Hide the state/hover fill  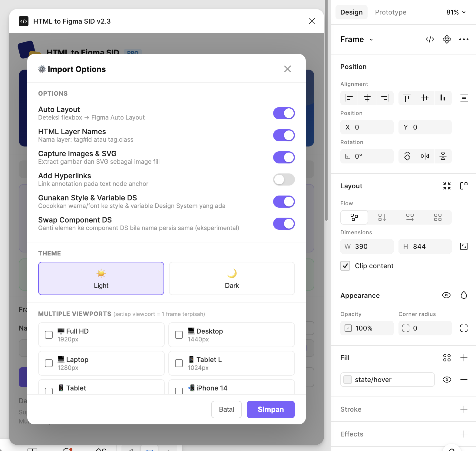447,380
